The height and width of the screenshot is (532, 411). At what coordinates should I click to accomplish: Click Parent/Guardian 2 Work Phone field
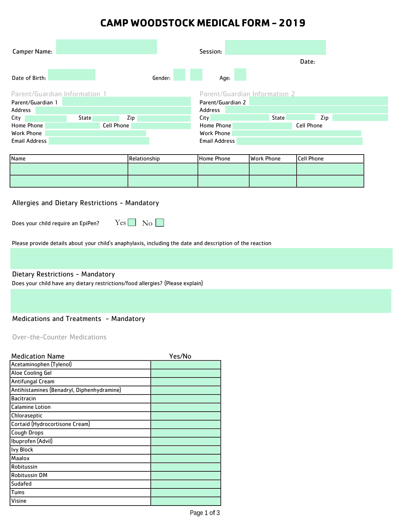tap(297, 133)
